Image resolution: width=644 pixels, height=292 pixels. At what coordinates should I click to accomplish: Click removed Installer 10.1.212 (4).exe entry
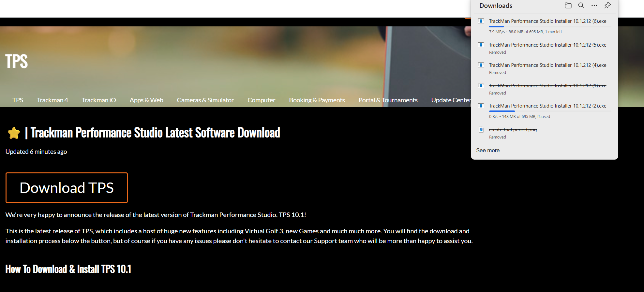(x=547, y=65)
